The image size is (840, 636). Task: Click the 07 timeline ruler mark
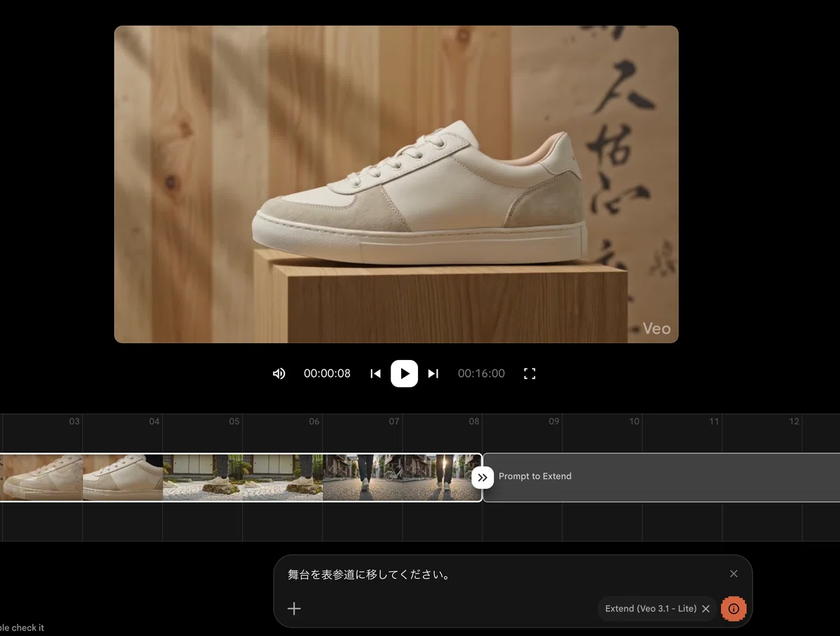(394, 421)
